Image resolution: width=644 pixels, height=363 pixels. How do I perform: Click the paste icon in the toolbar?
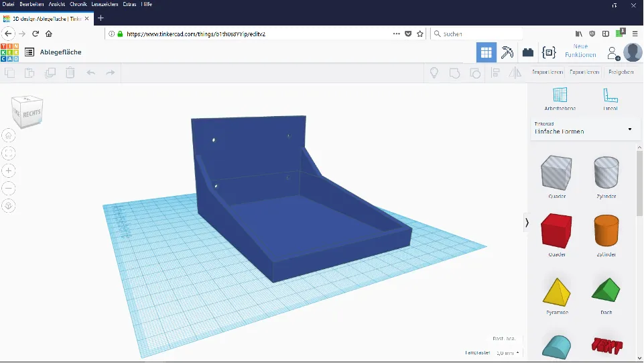click(29, 72)
